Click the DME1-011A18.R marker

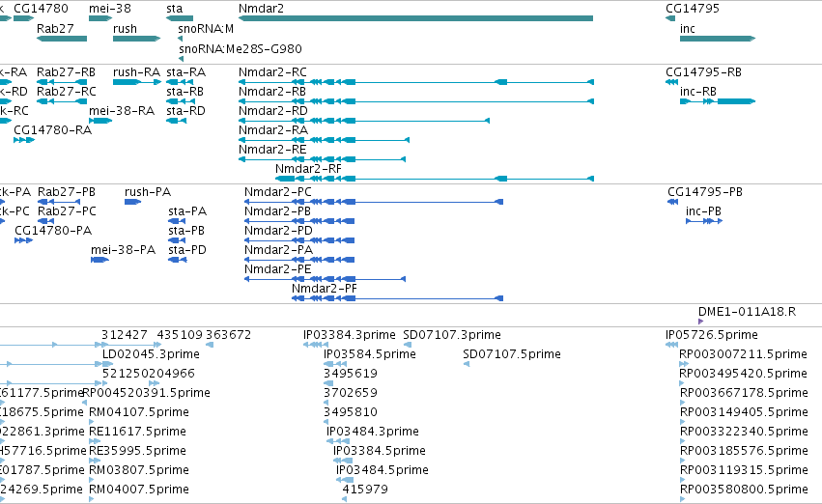pos(701,322)
